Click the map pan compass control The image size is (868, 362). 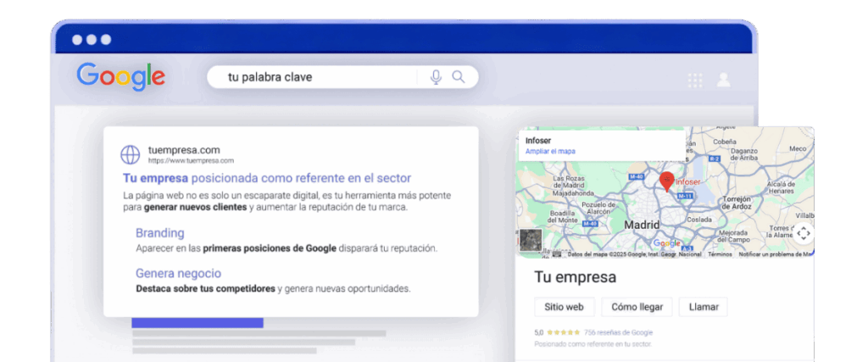click(x=804, y=233)
